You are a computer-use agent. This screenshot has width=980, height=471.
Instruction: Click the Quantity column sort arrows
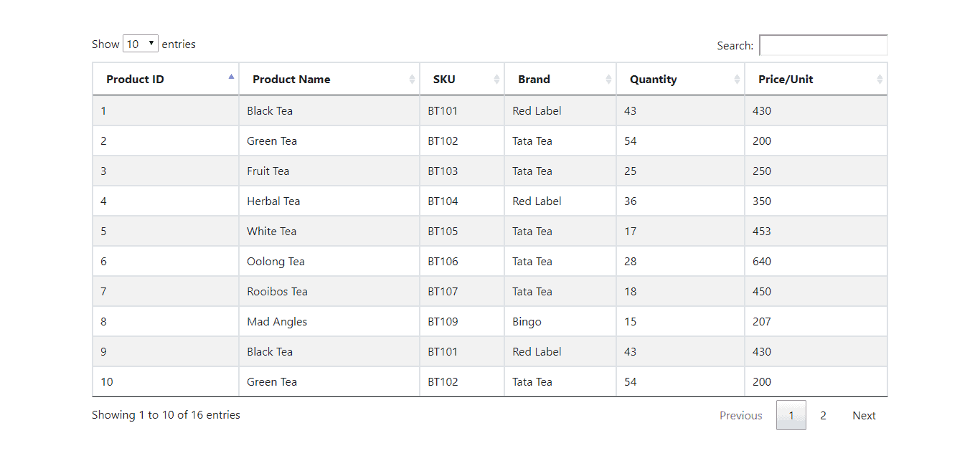click(x=737, y=80)
